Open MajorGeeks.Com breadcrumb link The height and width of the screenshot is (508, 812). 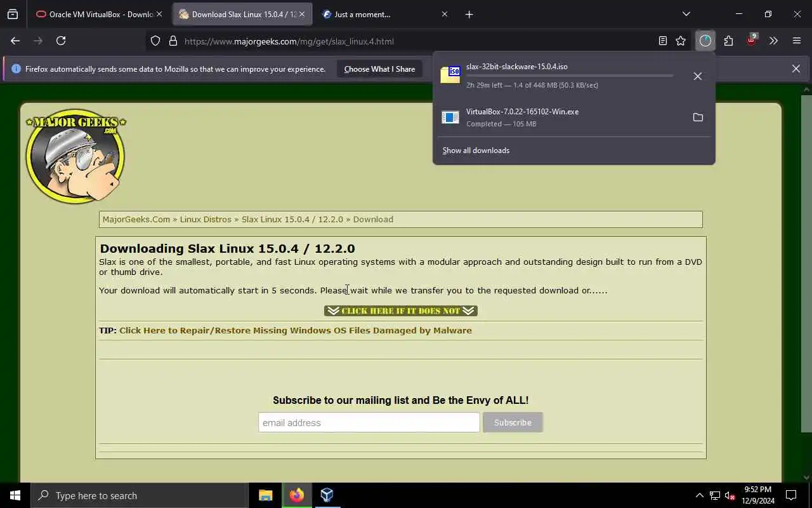click(x=136, y=219)
